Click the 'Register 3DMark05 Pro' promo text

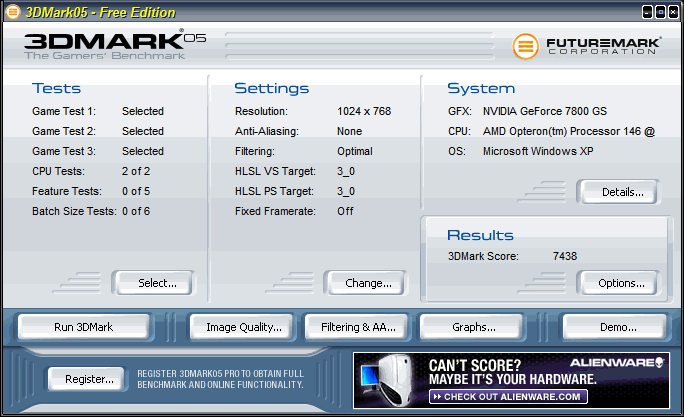click(x=220, y=379)
